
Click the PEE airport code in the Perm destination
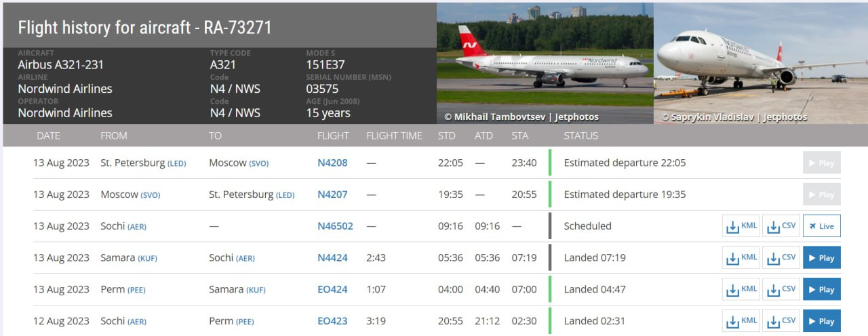245,322
